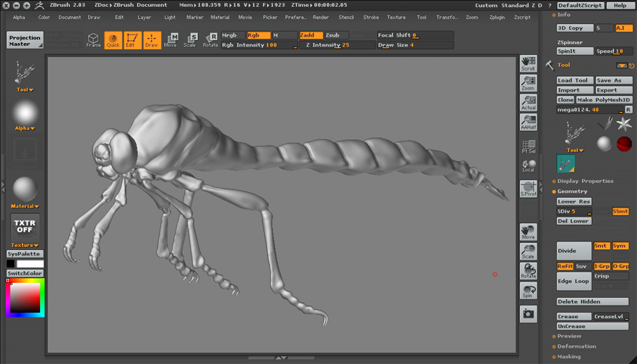The width and height of the screenshot is (637, 364).
Task: Click the AAHalf icon
Action: tap(528, 122)
